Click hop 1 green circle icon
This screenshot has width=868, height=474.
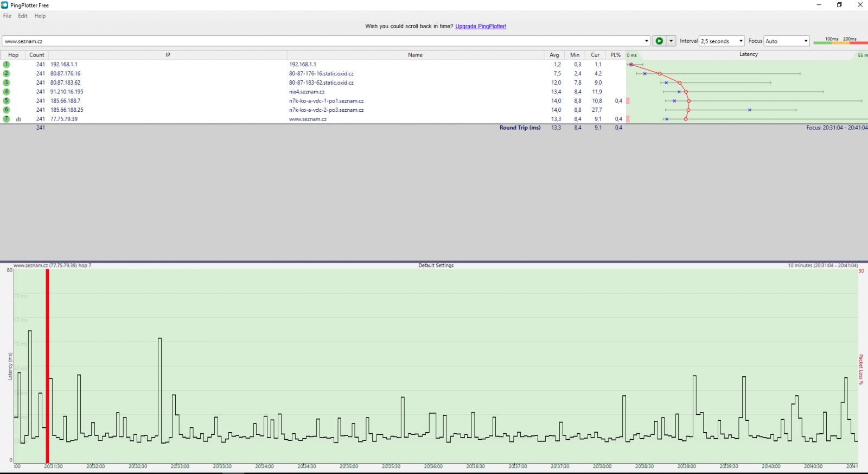click(7, 64)
